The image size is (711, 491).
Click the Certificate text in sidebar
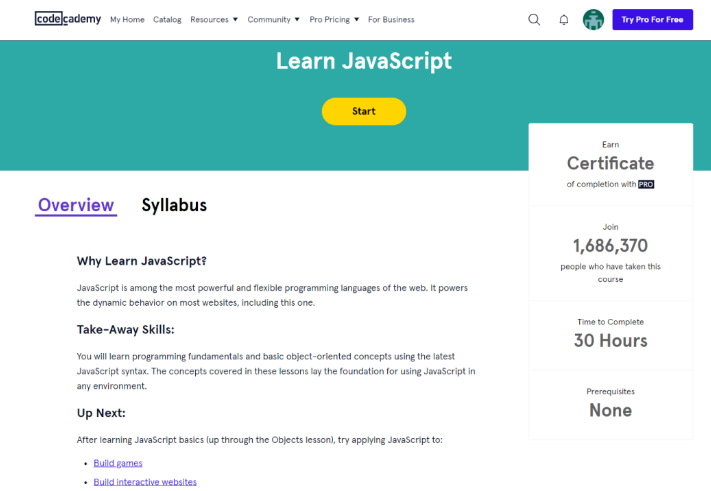pos(610,163)
